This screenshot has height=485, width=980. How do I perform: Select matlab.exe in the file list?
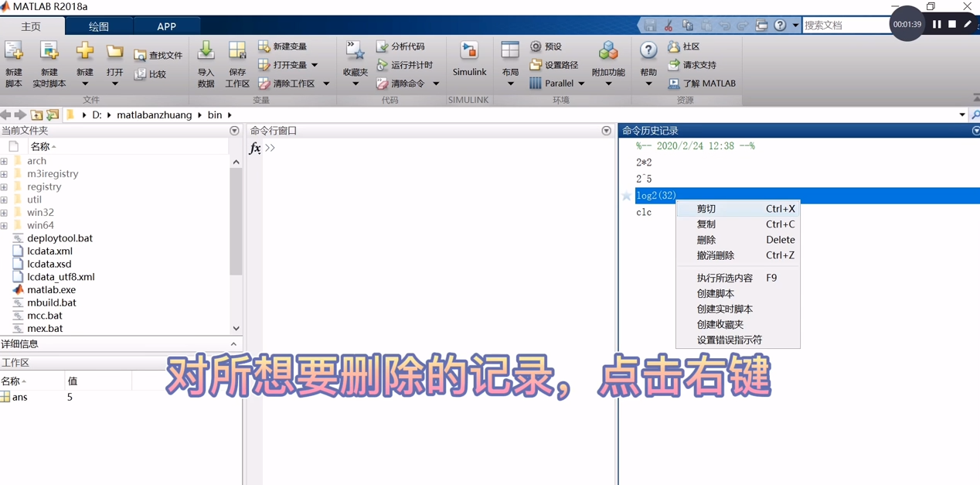(x=51, y=290)
